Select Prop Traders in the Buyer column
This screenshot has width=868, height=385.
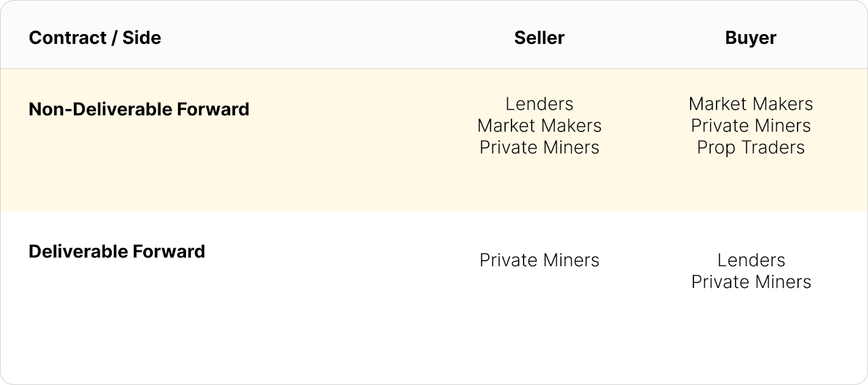pos(751,147)
